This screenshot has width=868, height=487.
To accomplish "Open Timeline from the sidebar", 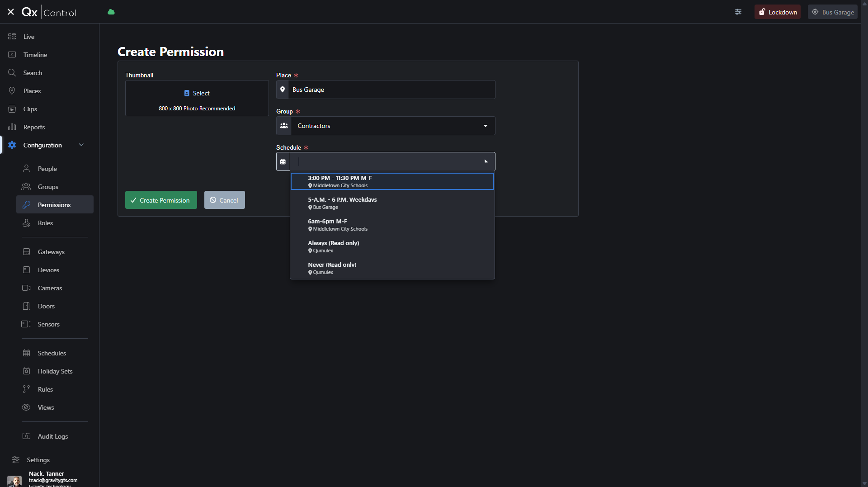I will [x=35, y=55].
